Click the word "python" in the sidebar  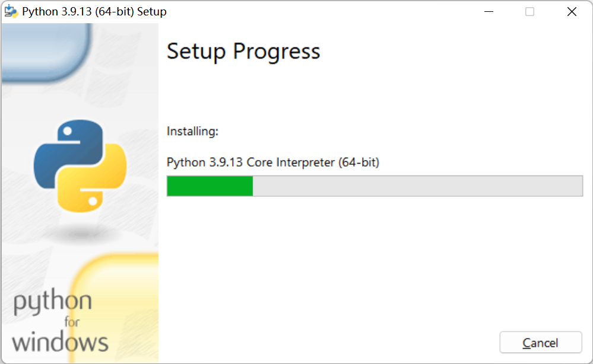[52, 302]
